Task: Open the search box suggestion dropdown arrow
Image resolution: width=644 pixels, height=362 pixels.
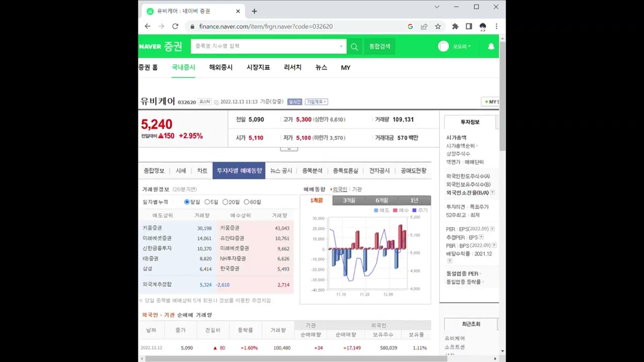Action: [341, 46]
